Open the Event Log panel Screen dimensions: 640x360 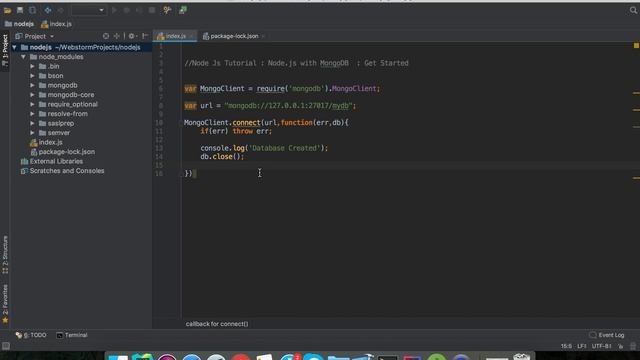click(607, 335)
